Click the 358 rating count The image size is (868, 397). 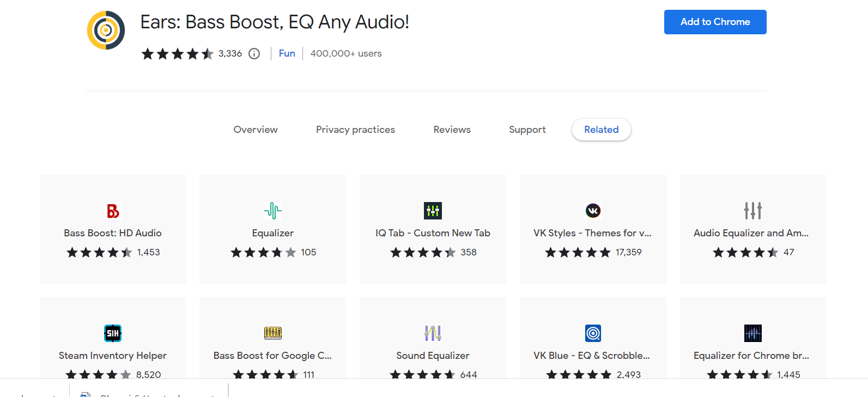click(469, 252)
